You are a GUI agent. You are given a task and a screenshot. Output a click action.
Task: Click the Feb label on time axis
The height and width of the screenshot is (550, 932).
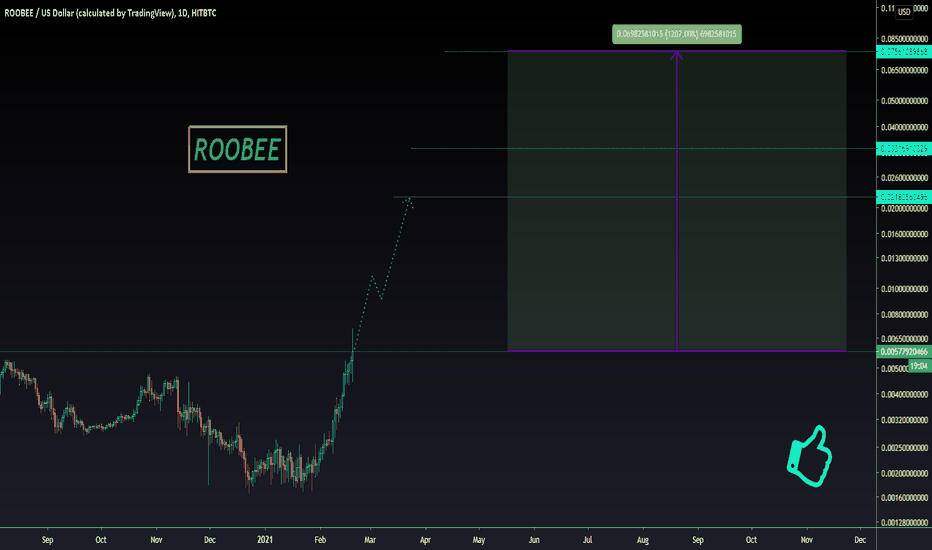click(x=320, y=539)
